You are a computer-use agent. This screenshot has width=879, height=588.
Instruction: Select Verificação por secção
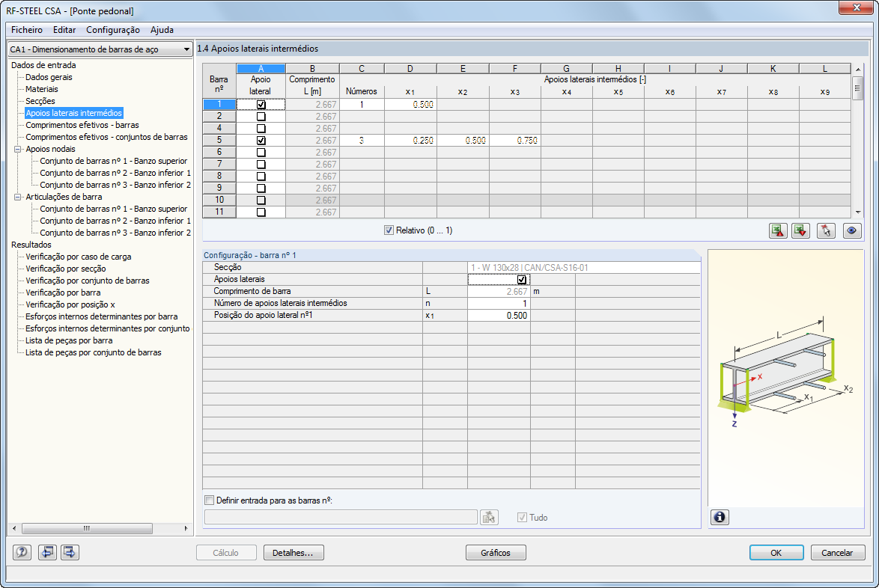(x=66, y=269)
